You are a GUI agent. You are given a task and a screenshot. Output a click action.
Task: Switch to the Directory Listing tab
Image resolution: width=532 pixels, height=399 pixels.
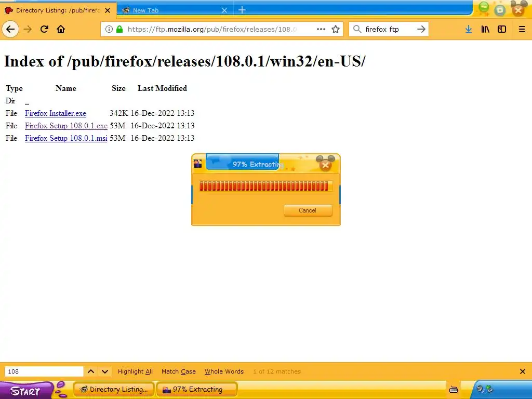[58, 10]
